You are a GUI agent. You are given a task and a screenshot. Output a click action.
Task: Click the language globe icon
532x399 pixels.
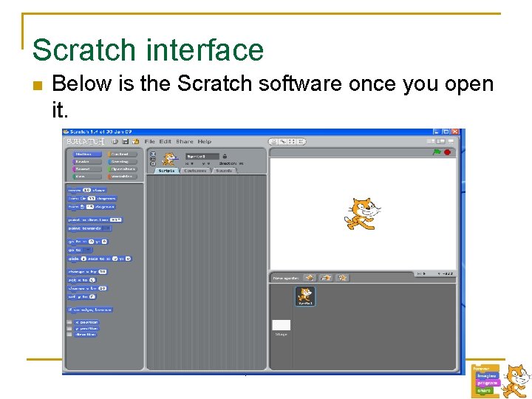[115, 141]
